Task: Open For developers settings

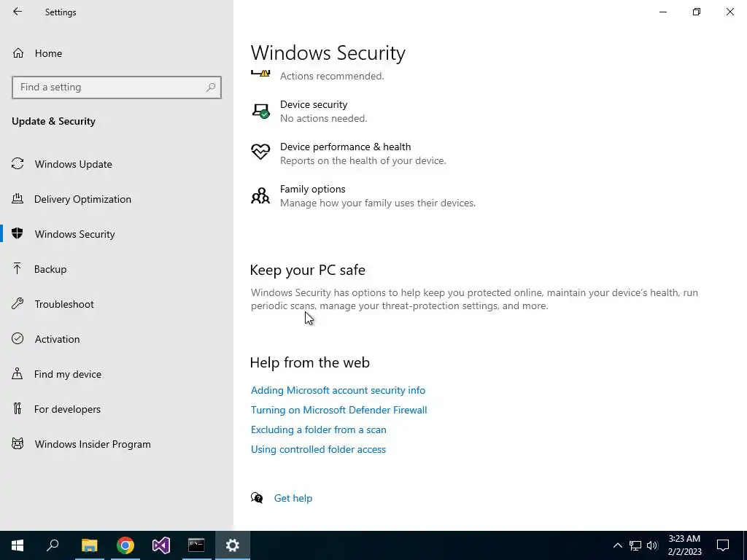Action: [67, 409]
